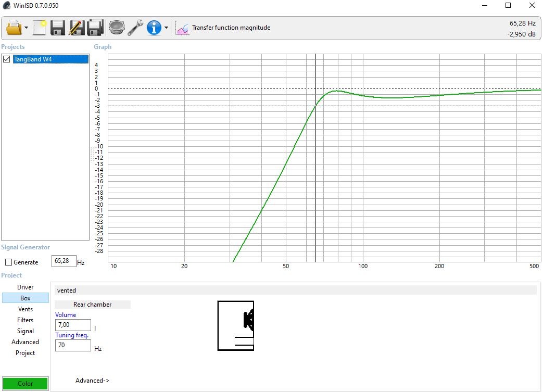Click Tuning freq. field showing 70
Screen dimensions: 543x392
(x=73, y=345)
